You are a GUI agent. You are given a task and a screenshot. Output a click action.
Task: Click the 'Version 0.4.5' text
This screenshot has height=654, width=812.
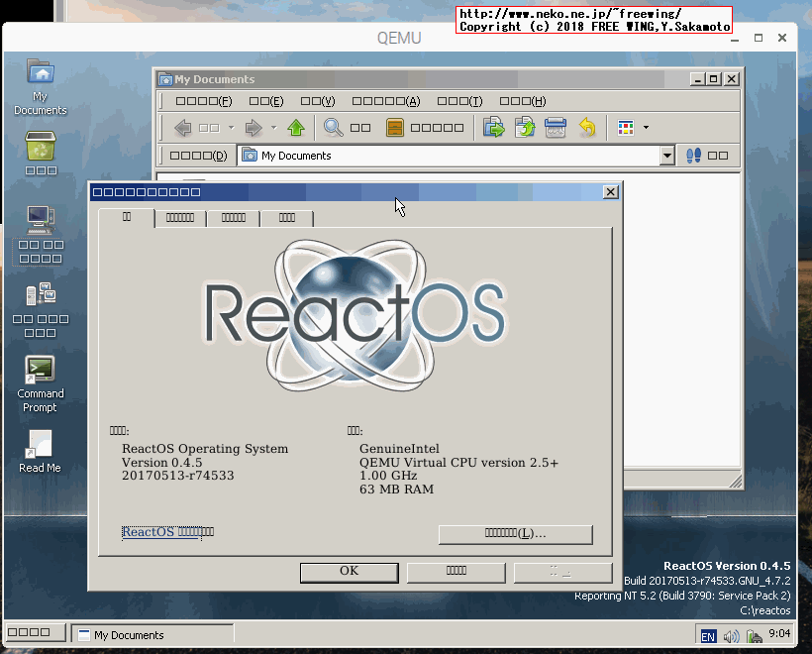[162, 463]
